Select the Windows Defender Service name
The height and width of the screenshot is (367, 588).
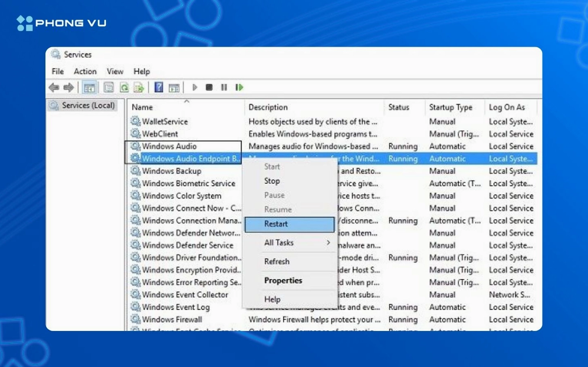(188, 245)
